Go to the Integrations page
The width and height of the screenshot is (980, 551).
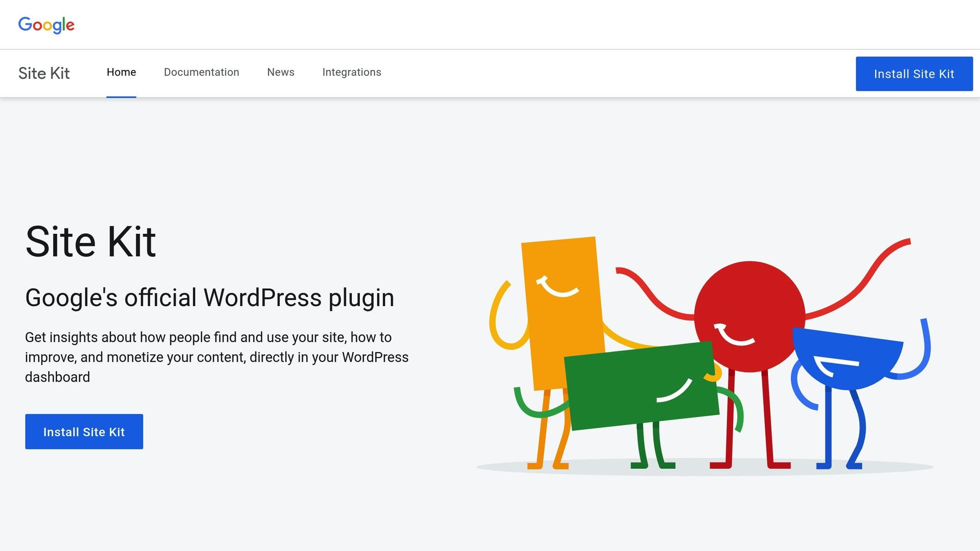pyautogui.click(x=352, y=72)
